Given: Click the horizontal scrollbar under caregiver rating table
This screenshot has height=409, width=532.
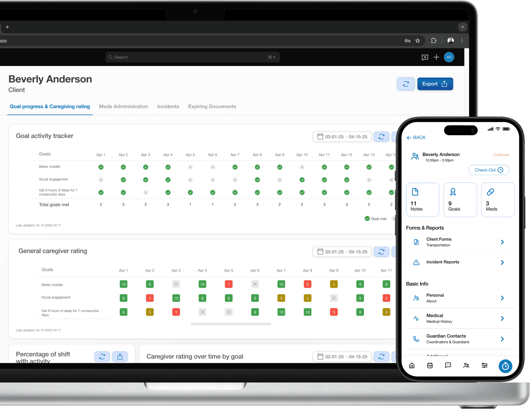Looking at the screenshot, I should pos(231,324).
